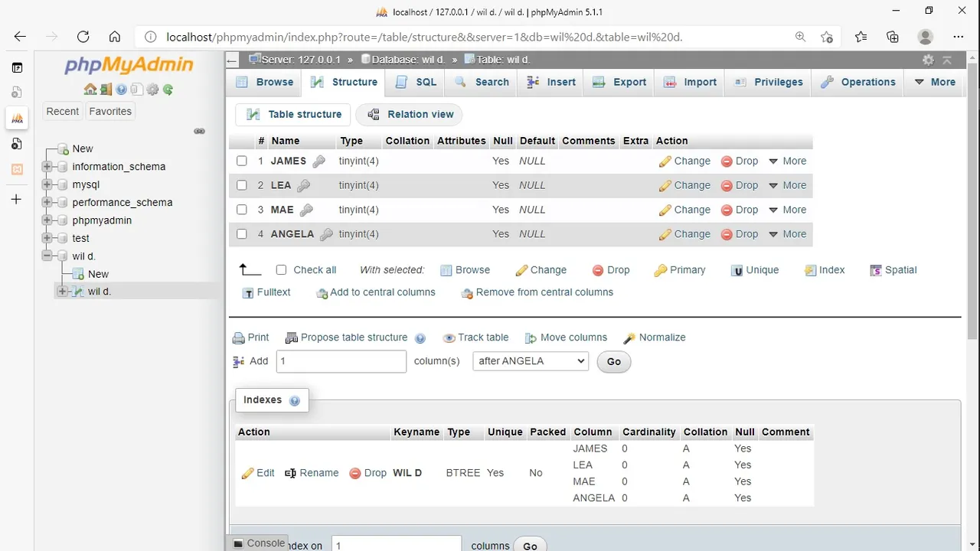
Task: Open navigation panel settings gear icon
Action: click(x=152, y=90)
